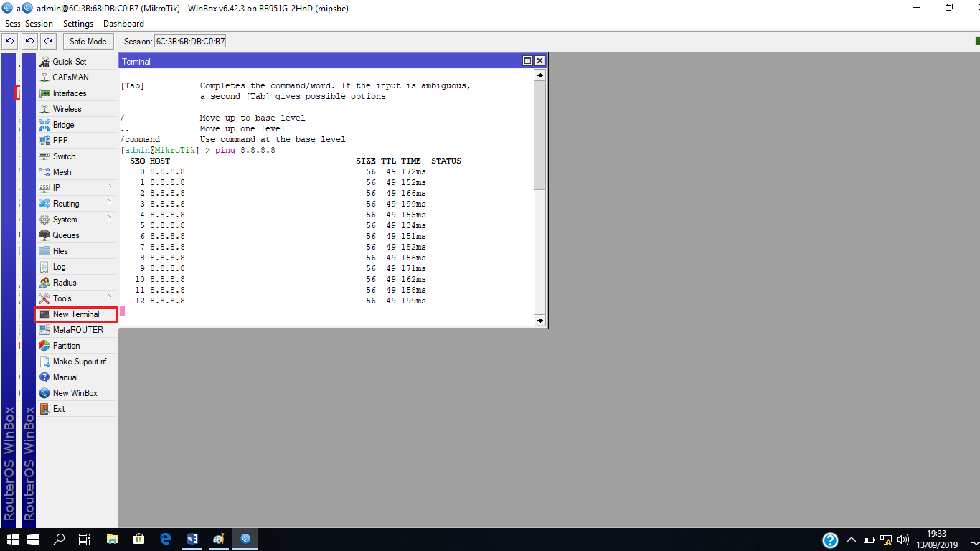This screenshot has width=980, height=551.
Task: Open the taskbar clock showing 19:33
Action: [x=937, y=540]
